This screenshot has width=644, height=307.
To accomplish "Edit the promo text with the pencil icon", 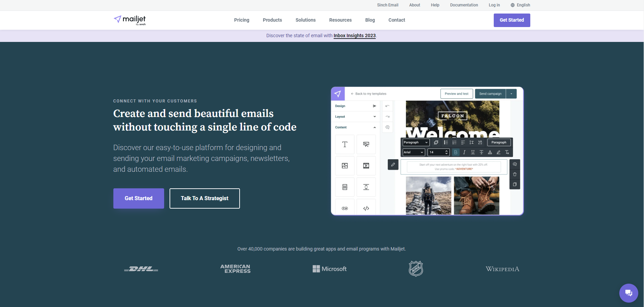I will tap(393, 165).
